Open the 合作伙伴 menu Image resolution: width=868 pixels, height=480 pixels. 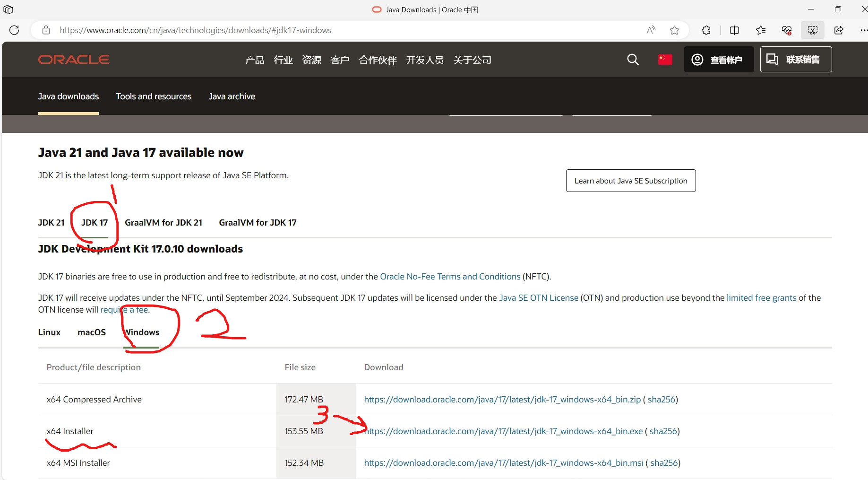[378, 60]
